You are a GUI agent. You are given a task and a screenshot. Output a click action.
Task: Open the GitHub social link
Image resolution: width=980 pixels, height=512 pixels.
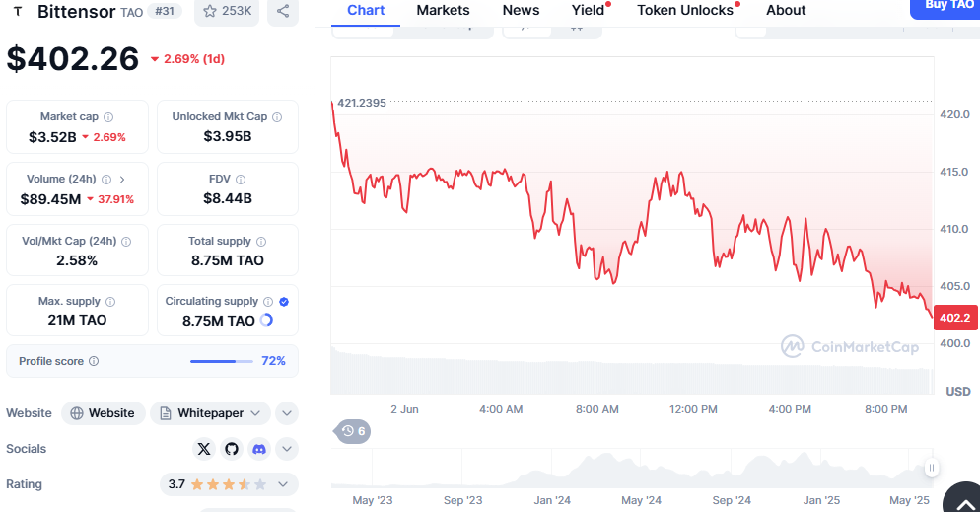(232, 449)
